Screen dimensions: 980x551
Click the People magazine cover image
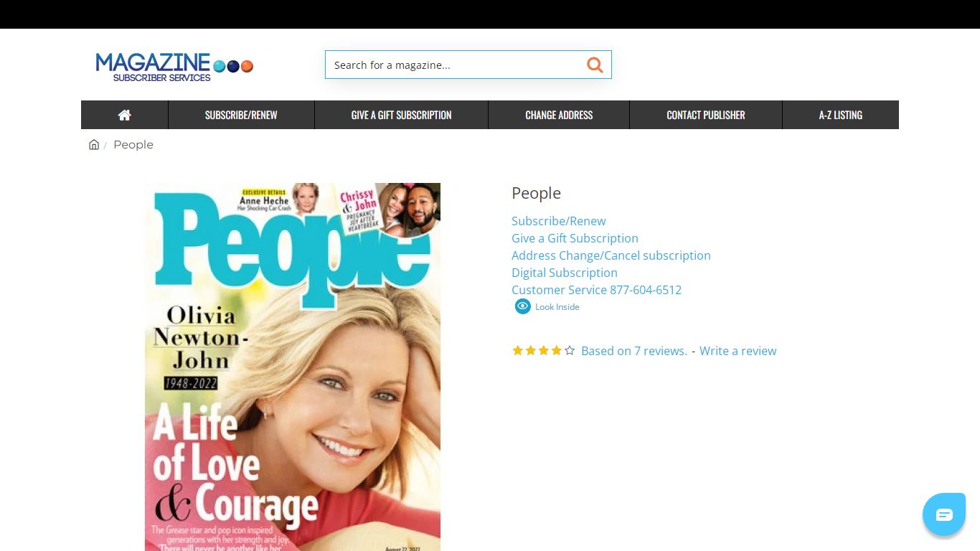(x=293, y=367)
